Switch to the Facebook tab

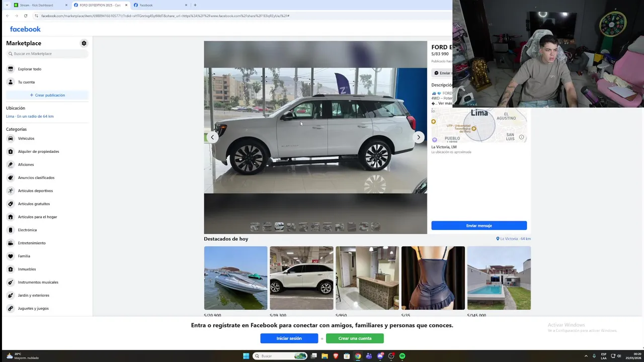(159, 5)
